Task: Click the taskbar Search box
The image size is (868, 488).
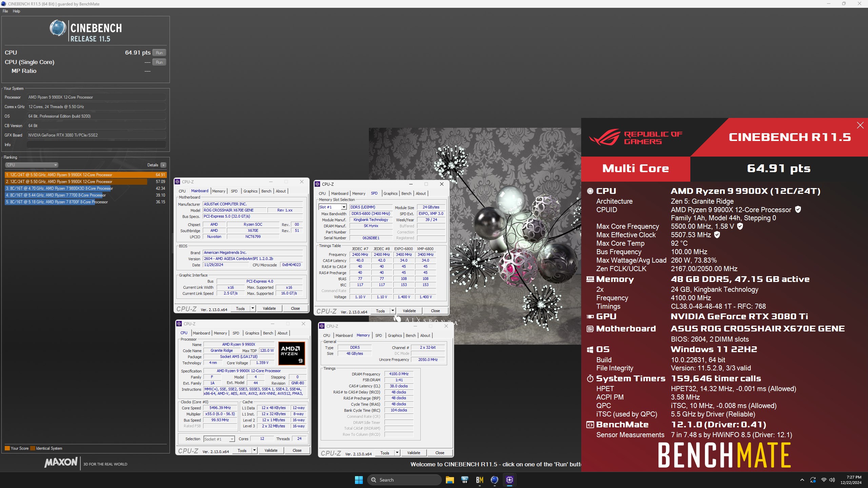Action: (405, 480)
